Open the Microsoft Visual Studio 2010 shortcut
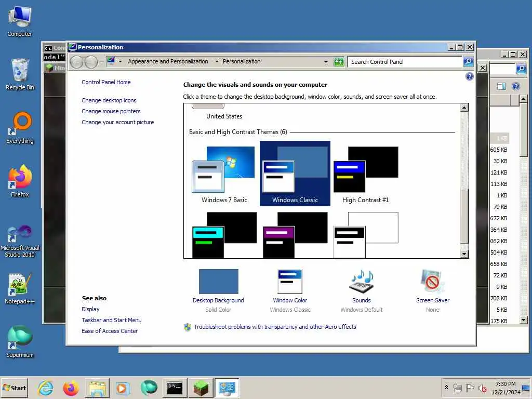 (20, 241)
